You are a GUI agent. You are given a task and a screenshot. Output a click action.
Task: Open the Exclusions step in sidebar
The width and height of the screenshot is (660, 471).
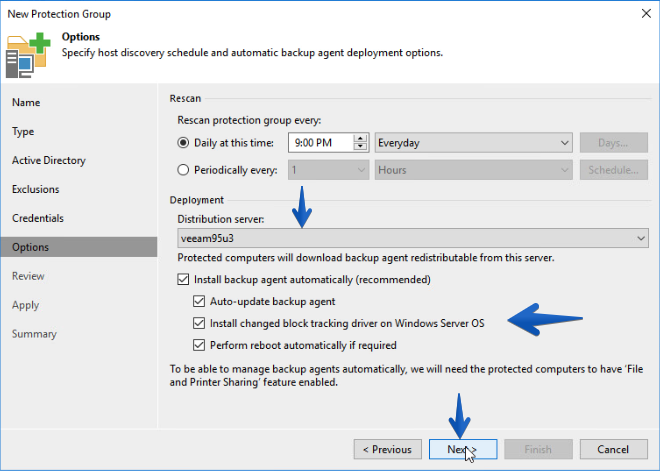coord(36,189)
